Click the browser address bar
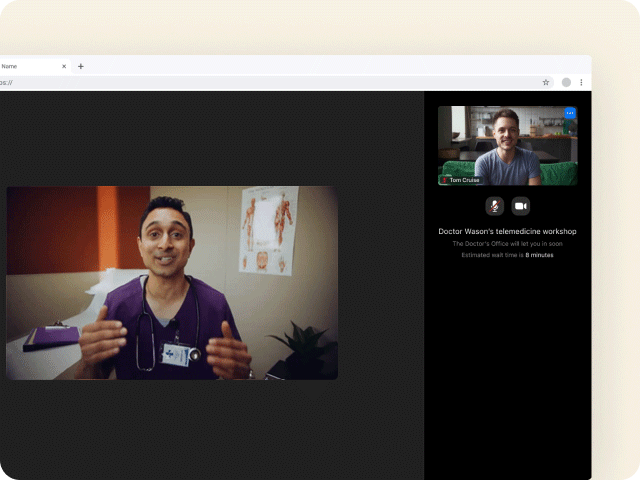This screenshot has height=480, width=640. pos(270,82)
